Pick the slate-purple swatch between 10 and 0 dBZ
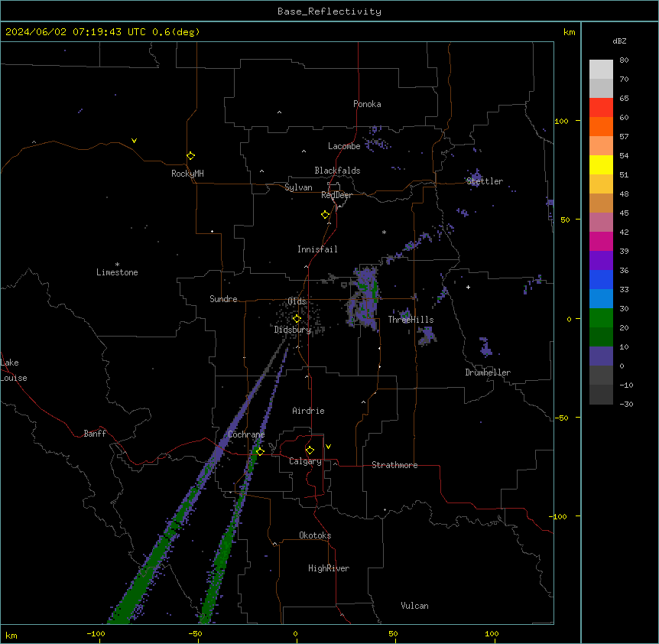The image size is (659, 644). tap(601, 356)
